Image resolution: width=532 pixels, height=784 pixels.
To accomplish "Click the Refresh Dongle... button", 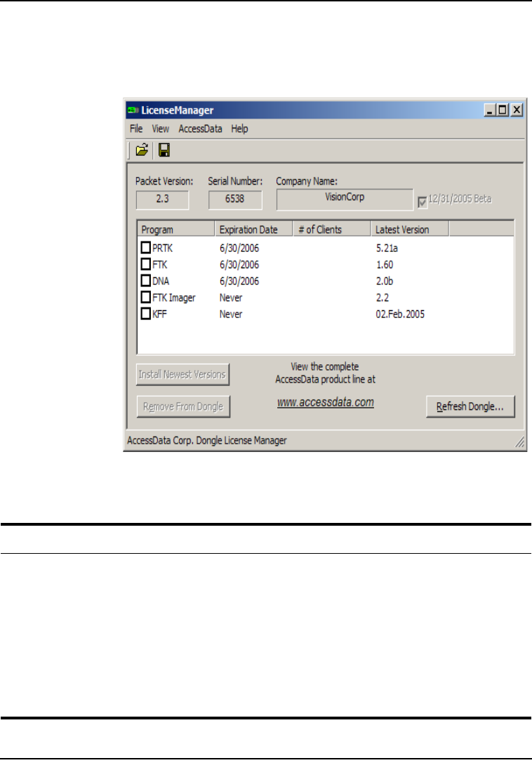I will (470, 406).
